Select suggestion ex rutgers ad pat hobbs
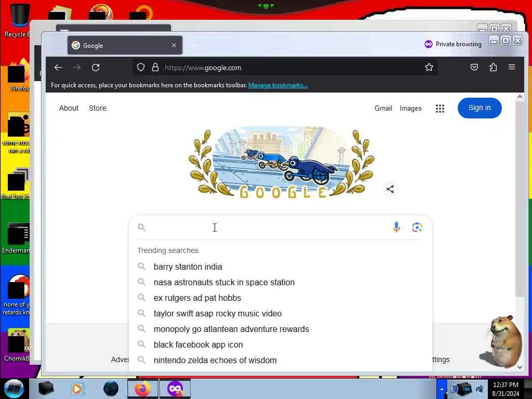 pyautogui.click(x=280, y=298)
